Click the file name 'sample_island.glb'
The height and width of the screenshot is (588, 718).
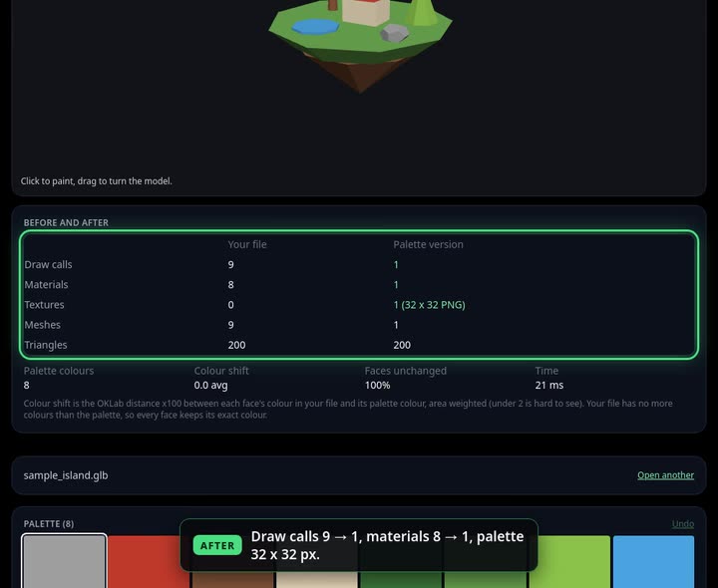pos(66,475)
